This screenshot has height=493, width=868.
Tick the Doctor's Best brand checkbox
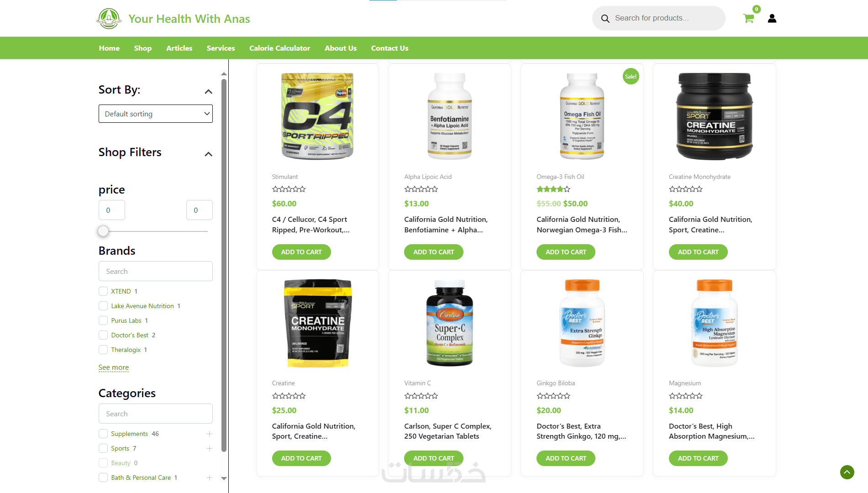[103, 335]
